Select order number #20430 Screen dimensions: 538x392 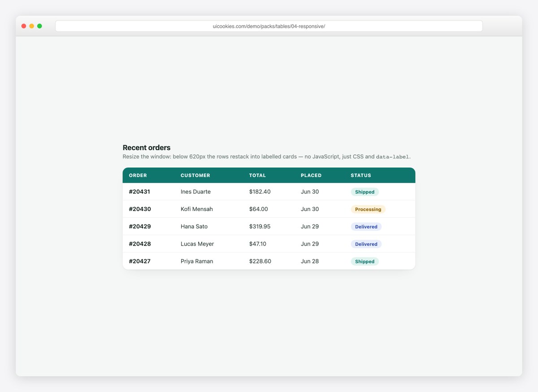point(140,209)
